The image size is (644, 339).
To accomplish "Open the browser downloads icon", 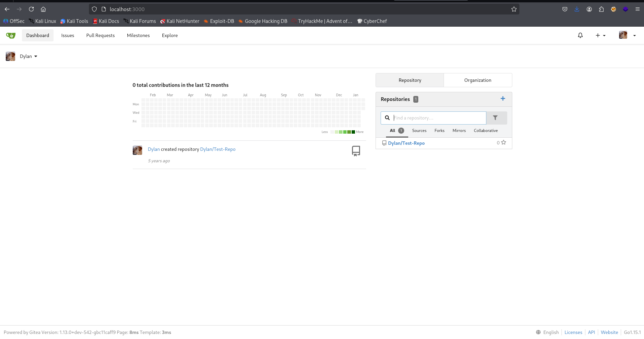I will 577,9.
